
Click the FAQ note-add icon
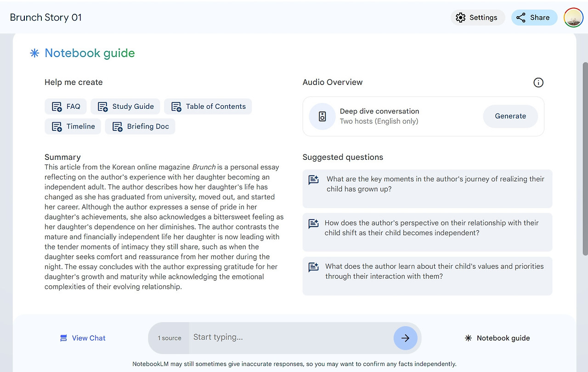(x=57, y=107)
